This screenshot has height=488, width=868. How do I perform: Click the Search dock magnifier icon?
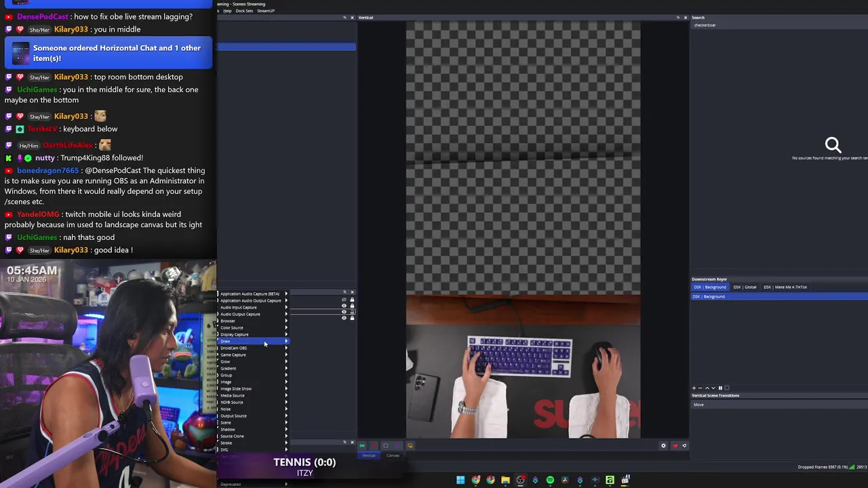coord(833,144)
